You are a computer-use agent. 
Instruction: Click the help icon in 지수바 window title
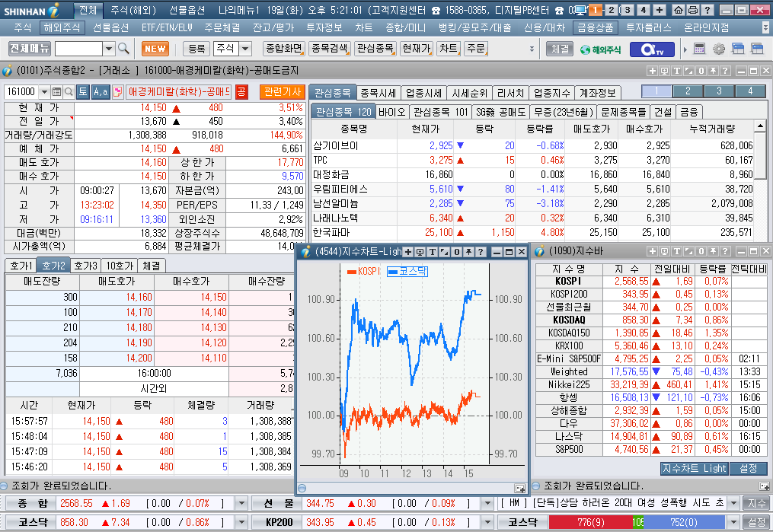tap(725, 251)
